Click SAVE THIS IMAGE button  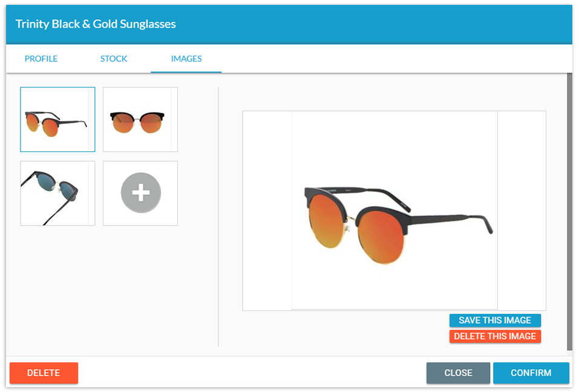495,321
